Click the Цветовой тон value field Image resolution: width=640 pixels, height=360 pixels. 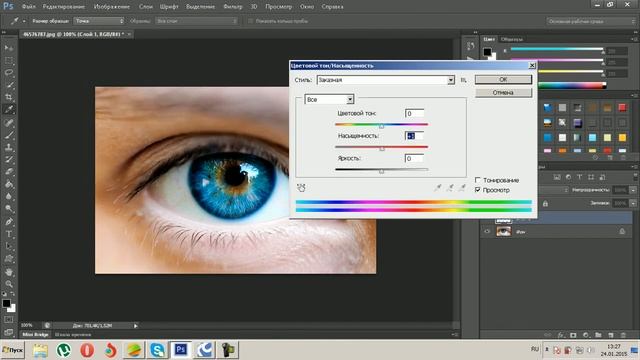tap(414, 113)
